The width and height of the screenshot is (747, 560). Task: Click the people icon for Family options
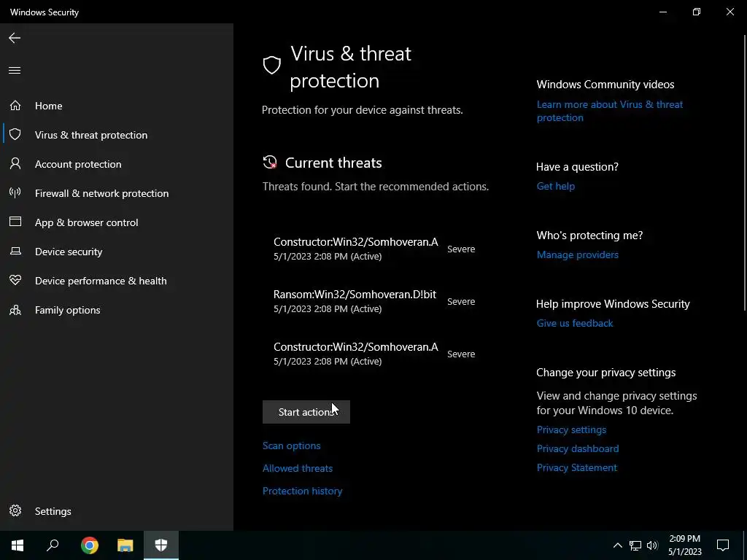point(15,310)
